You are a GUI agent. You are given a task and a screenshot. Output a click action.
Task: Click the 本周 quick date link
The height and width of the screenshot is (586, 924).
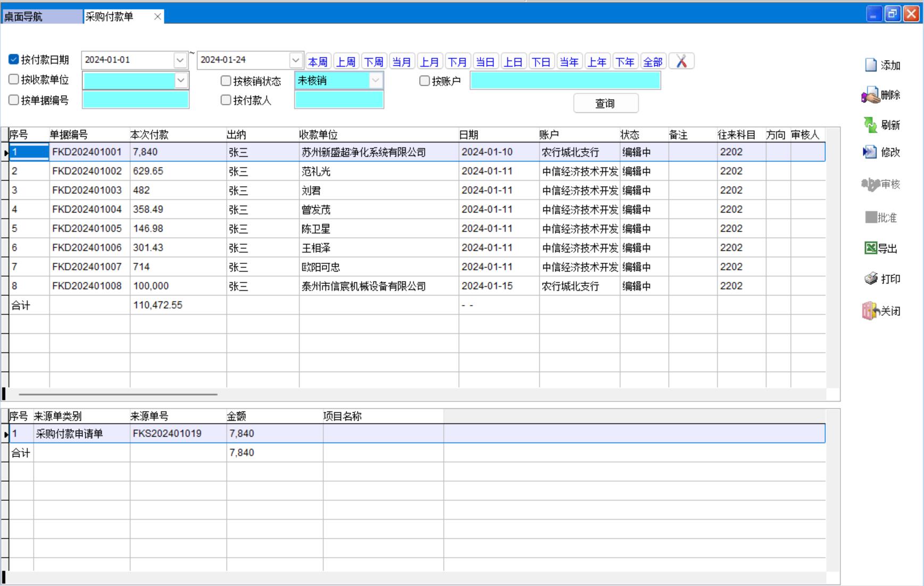(318, 62)
